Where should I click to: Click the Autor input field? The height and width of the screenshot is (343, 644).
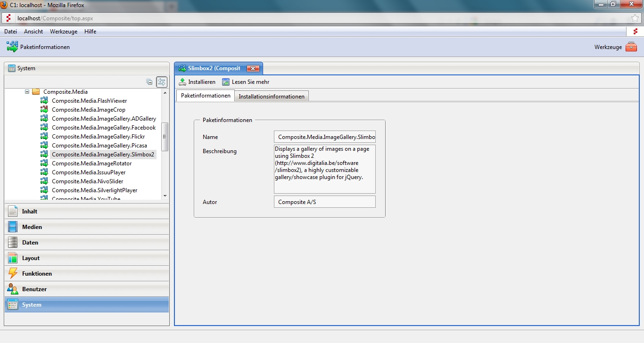coord(324,202)
